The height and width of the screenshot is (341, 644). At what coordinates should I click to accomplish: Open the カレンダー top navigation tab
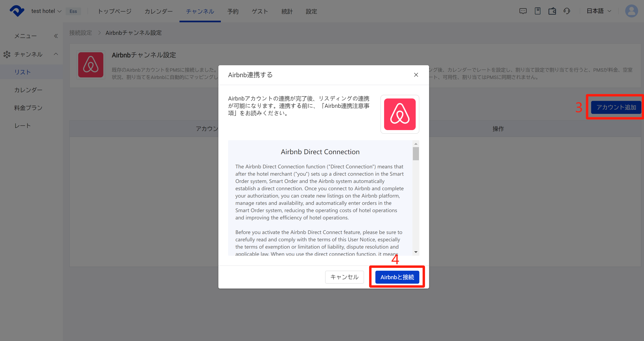(158, 11)
